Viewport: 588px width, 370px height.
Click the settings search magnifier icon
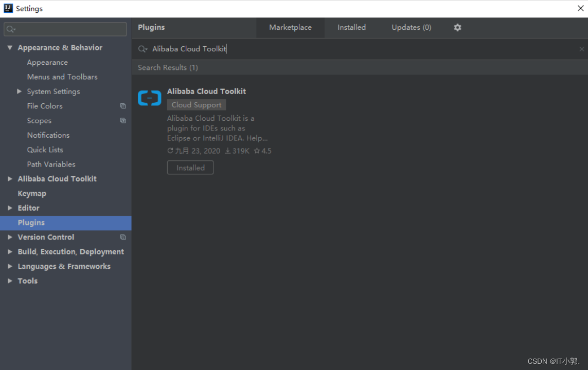click(x=11, y=29)
